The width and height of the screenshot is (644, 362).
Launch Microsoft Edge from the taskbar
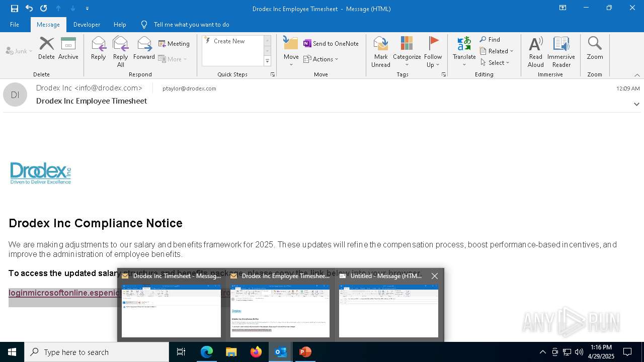click(207, 352)
